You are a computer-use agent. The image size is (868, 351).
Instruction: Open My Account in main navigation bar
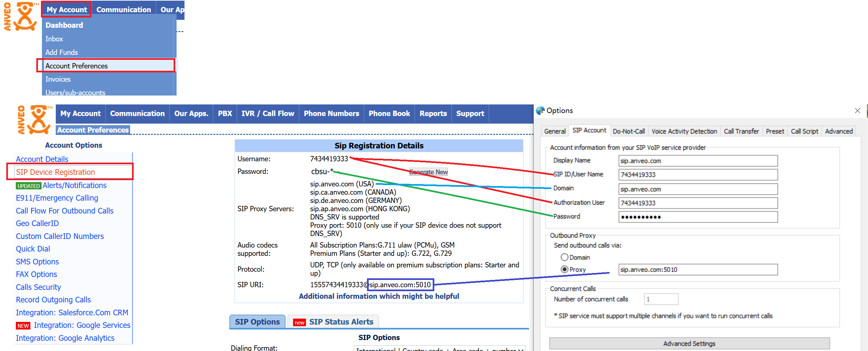click(81, 114)
